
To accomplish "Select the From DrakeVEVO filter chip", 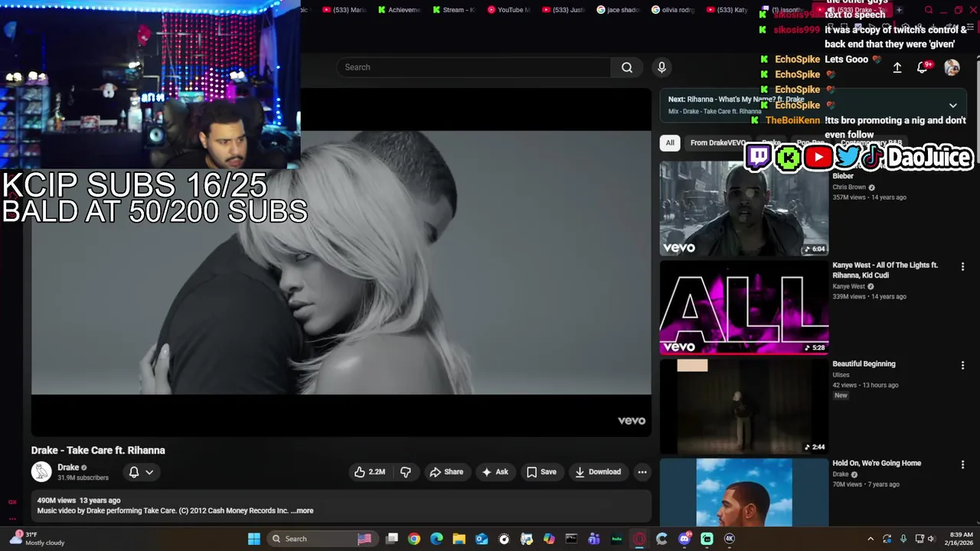I will click(x=717, y=143).
